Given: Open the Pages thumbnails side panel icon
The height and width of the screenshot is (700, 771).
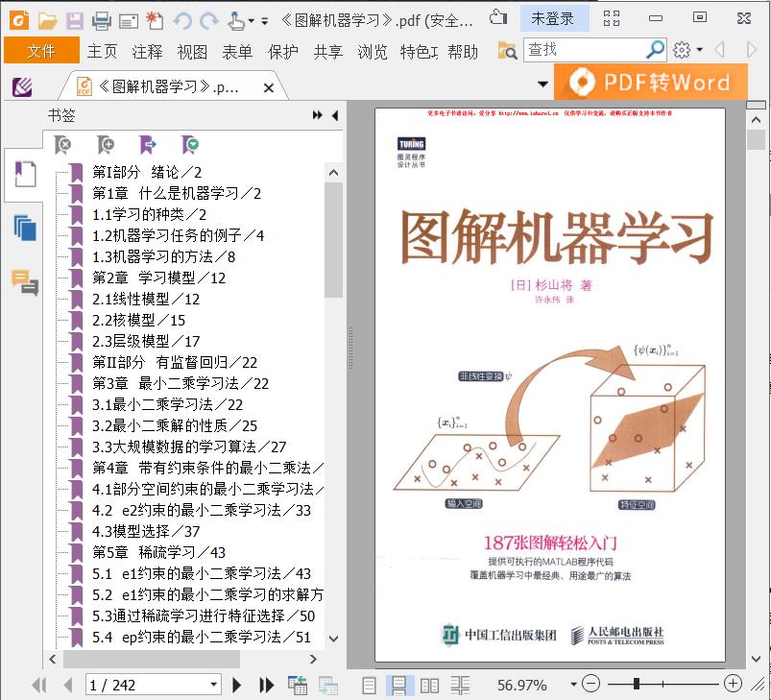Looking at the screenshot, I should (x=25, y=229).
